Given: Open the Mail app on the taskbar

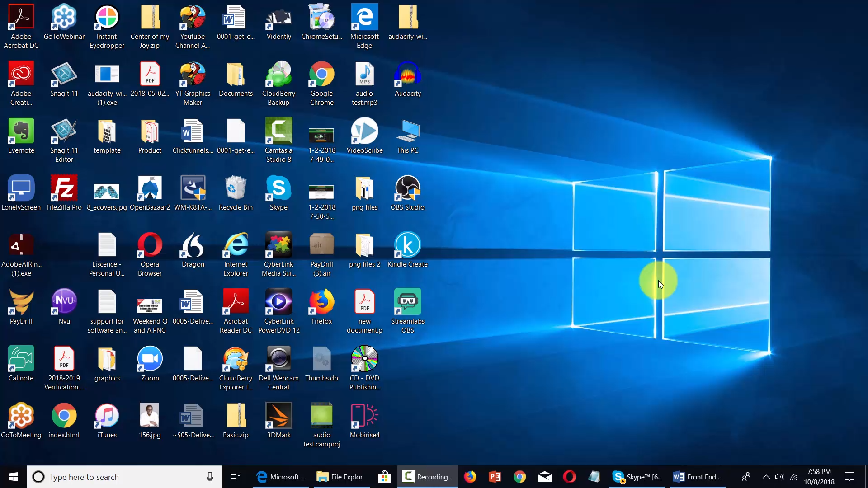Looking at the screenshot, I should (545, 477).
